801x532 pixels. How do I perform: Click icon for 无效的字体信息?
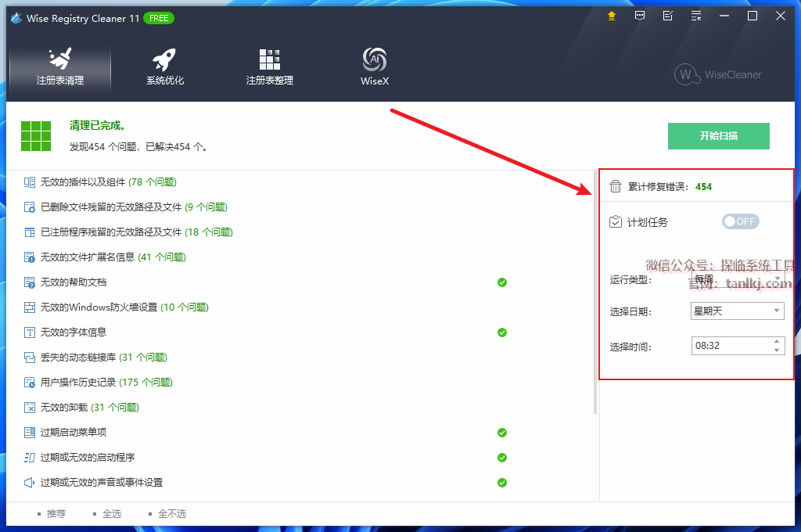point(30,332)
